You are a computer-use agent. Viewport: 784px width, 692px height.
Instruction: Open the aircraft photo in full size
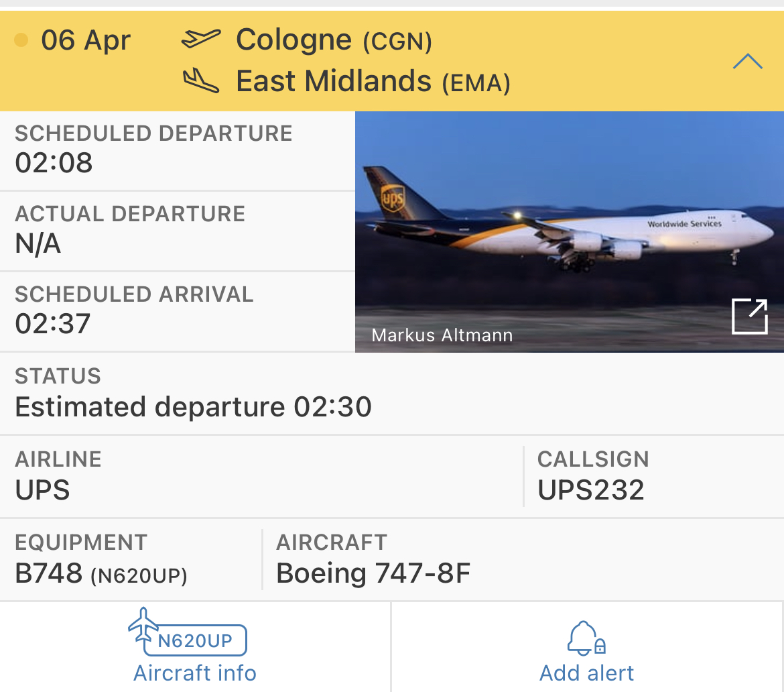[749, 316]
